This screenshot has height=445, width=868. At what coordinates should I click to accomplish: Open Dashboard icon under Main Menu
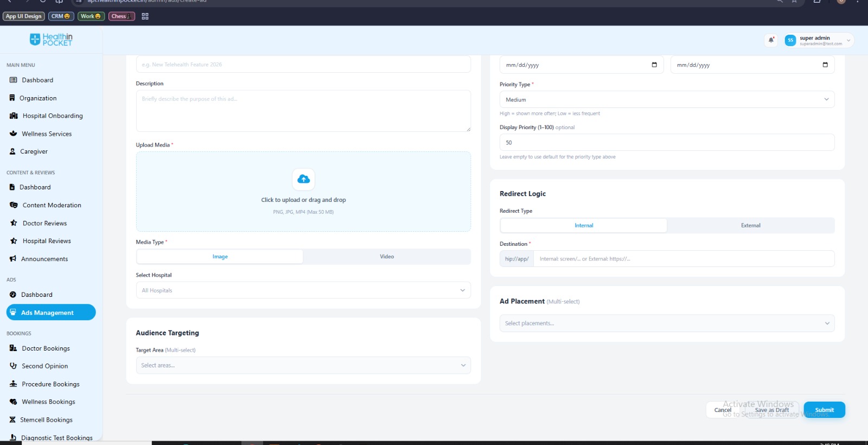pyautogui.click(x=13, y=80)
